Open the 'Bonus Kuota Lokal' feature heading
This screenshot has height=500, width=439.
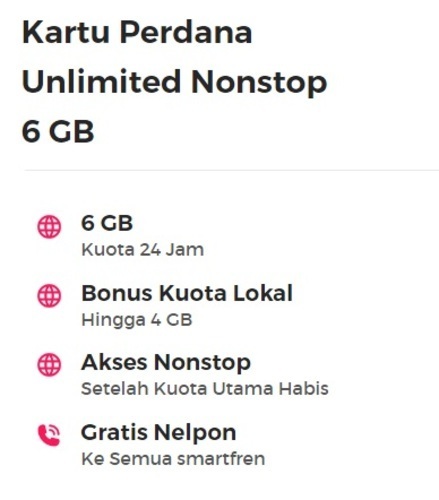187,293
